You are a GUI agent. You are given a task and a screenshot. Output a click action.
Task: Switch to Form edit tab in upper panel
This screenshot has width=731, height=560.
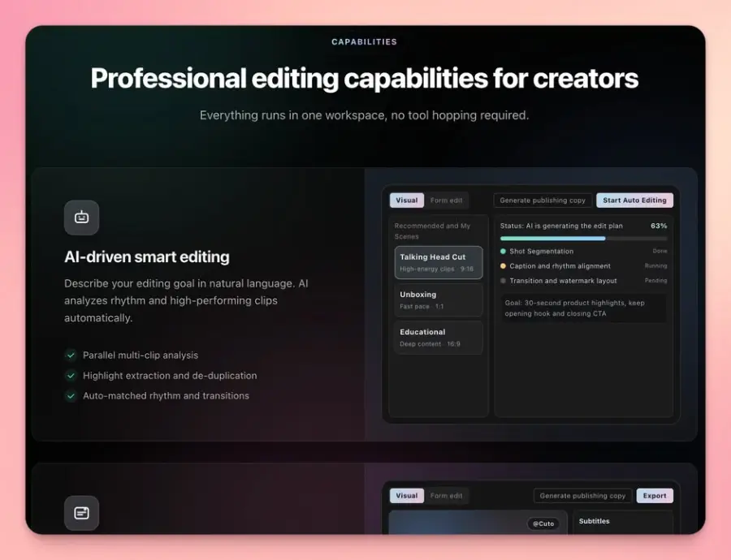pyautogui.click(x=446, y=200)
